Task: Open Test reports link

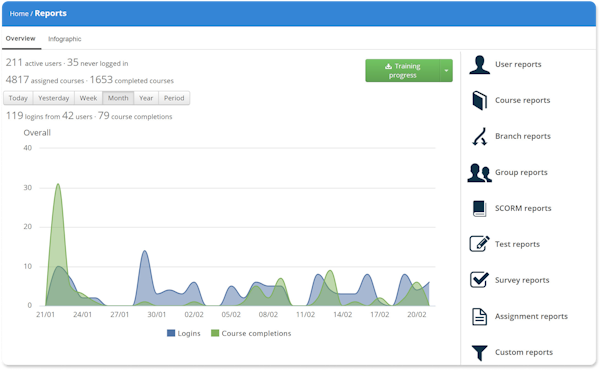Action: coord(517,244)
